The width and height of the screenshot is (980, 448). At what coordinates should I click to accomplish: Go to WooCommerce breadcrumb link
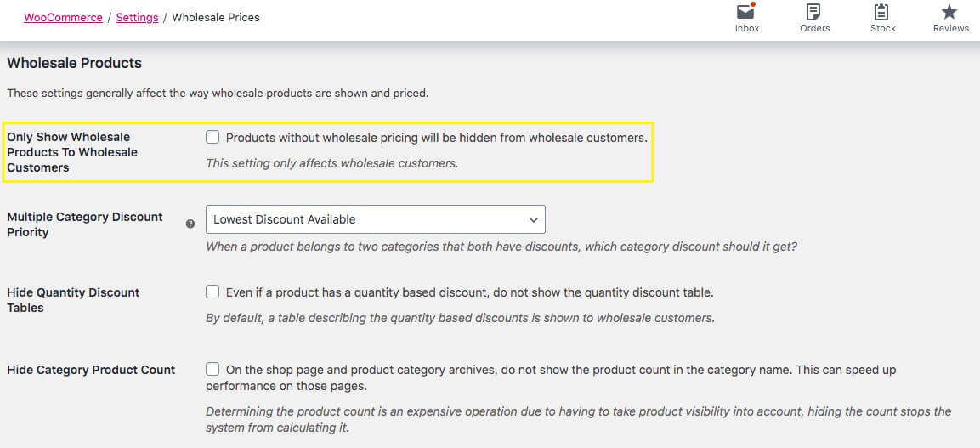63,17
